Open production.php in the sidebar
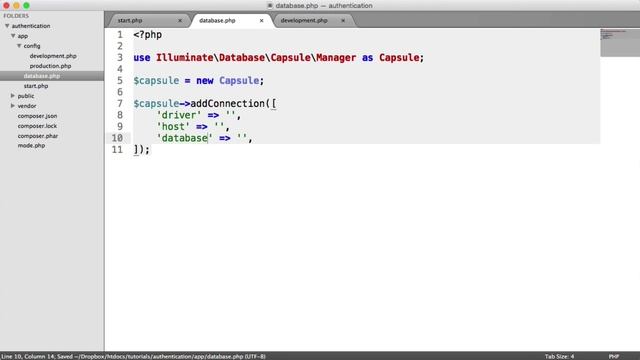This screenshot has height=360, width=640. coord(50,66)
